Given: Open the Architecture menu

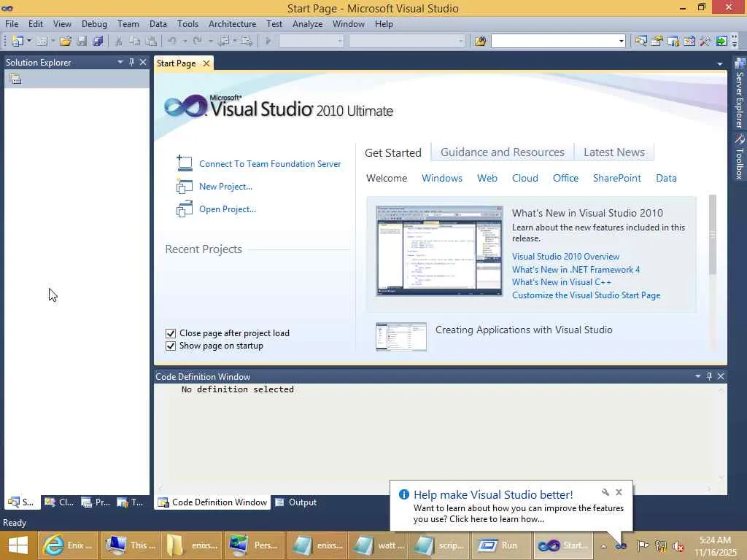Looking at the screenshot, I should click(232, 24).
